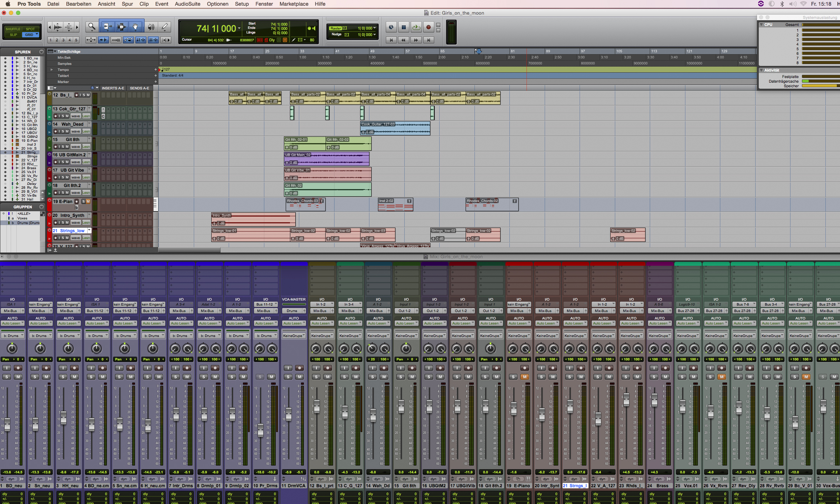This screenshot has height=504, width=840.
Task: Open the AudioSuite menu
Action: pos(187,4)
